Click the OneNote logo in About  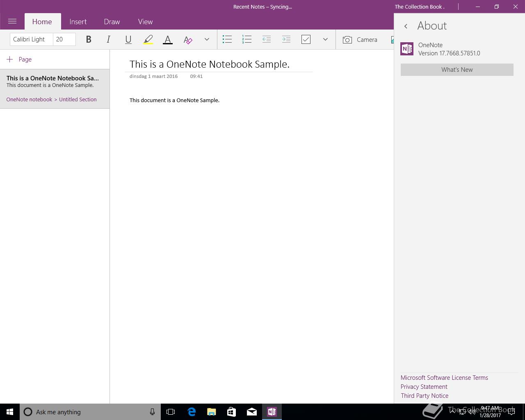407,49
